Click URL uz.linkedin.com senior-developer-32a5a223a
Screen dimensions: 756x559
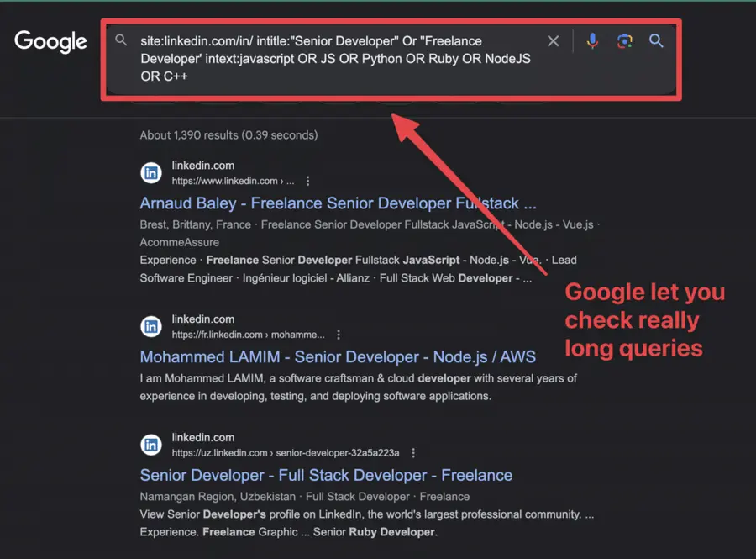[286, 453]
